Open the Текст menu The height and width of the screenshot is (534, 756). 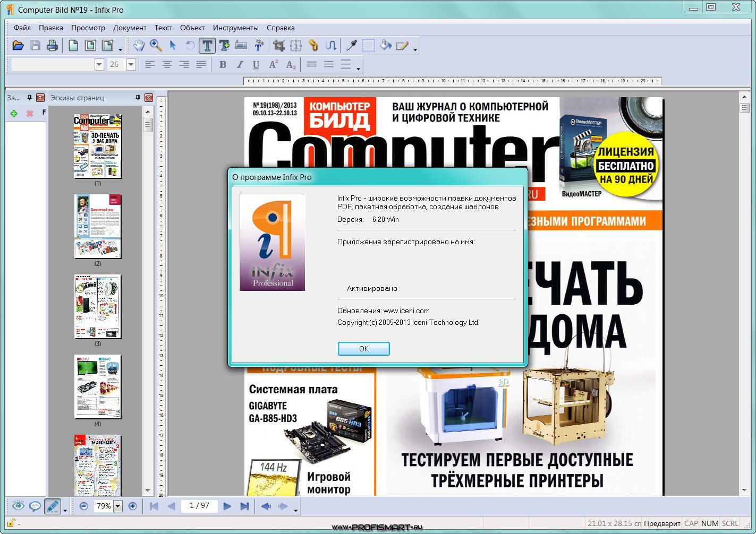tap(163, 28)
